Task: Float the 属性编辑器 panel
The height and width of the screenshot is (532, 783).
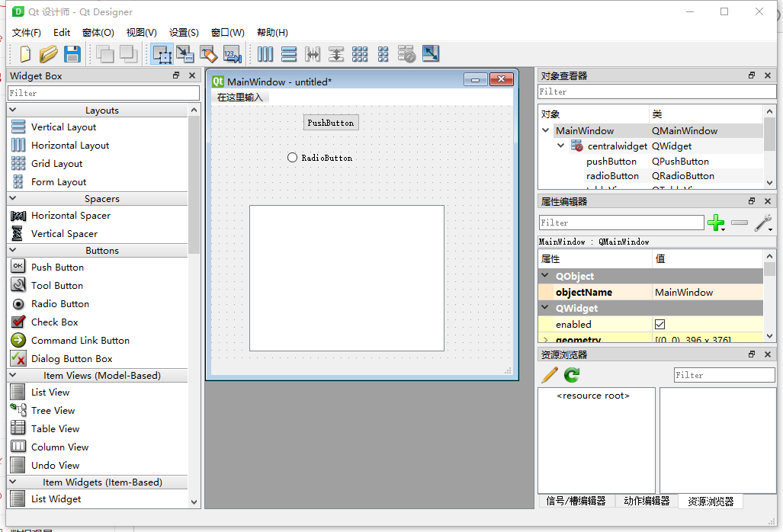Action: point(752,201)
